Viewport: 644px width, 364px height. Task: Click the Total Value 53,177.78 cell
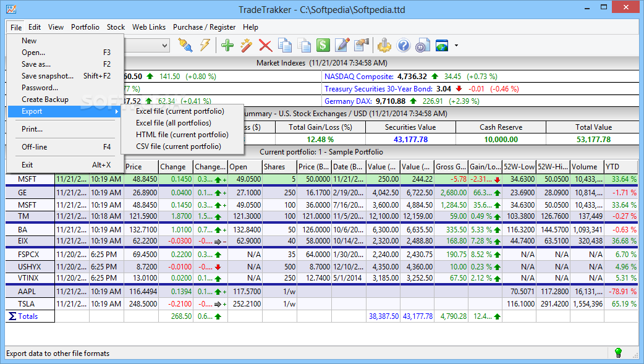(593, 139)
